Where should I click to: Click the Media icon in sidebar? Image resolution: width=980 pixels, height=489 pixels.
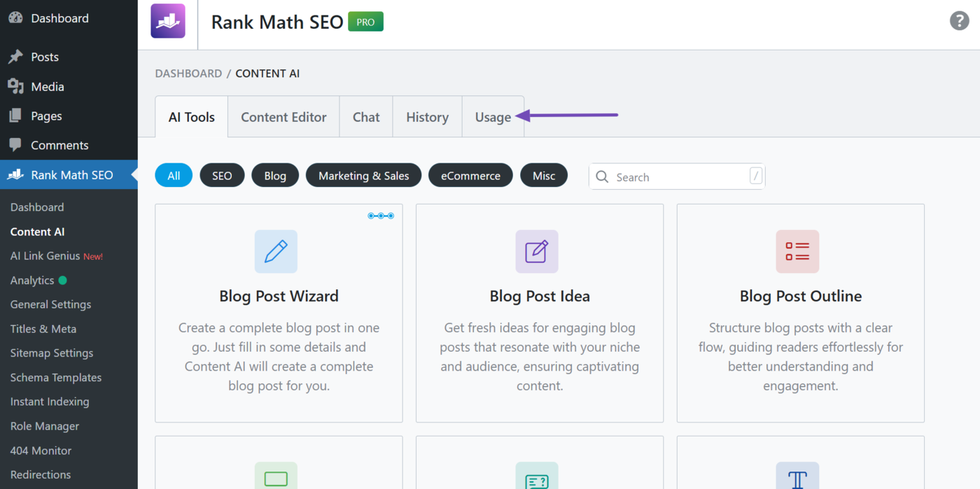15,86
